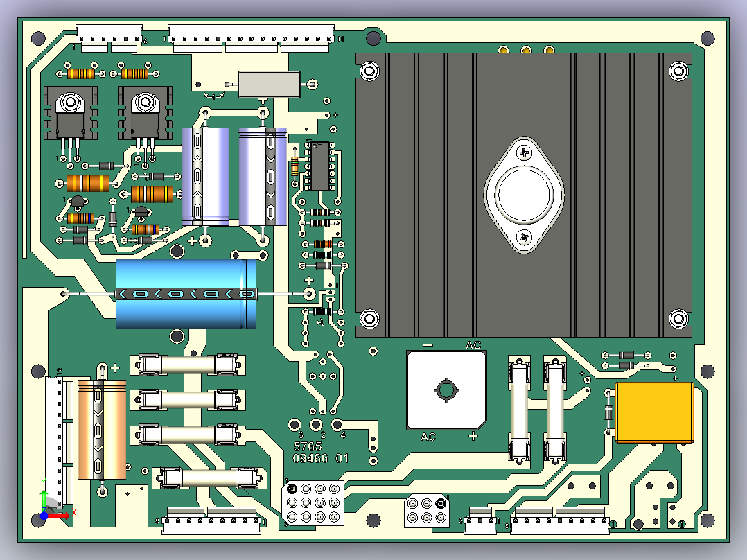The height and width of the screenshot is (560, 747).
Task: Select the 14-pin DIP IC chip
Action: (x=319, y=166)
